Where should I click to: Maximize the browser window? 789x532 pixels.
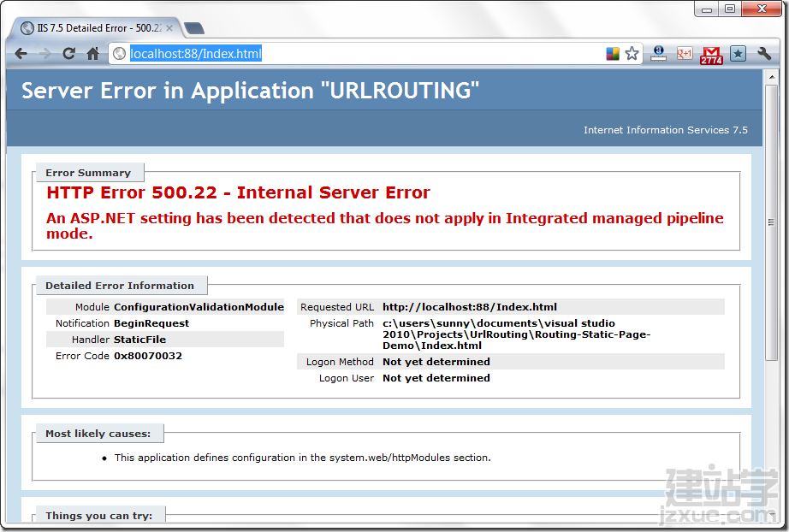[x=730, y=9]
